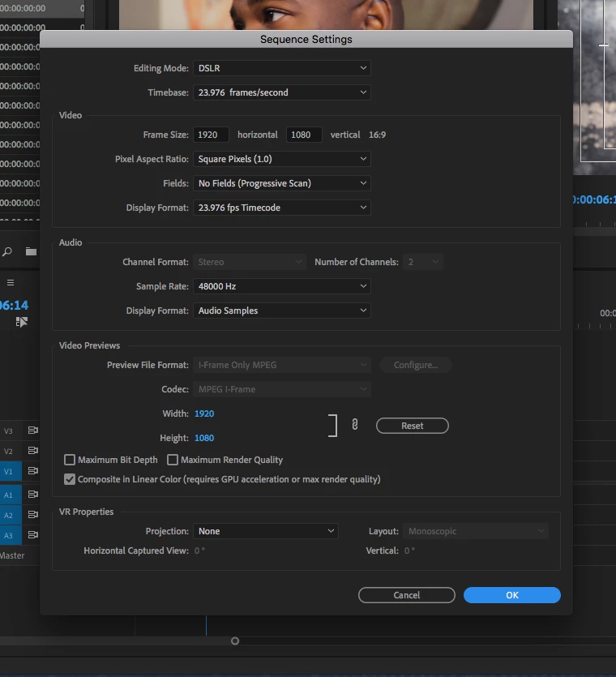Click the blue timeline playhead line

pos(207,625)
